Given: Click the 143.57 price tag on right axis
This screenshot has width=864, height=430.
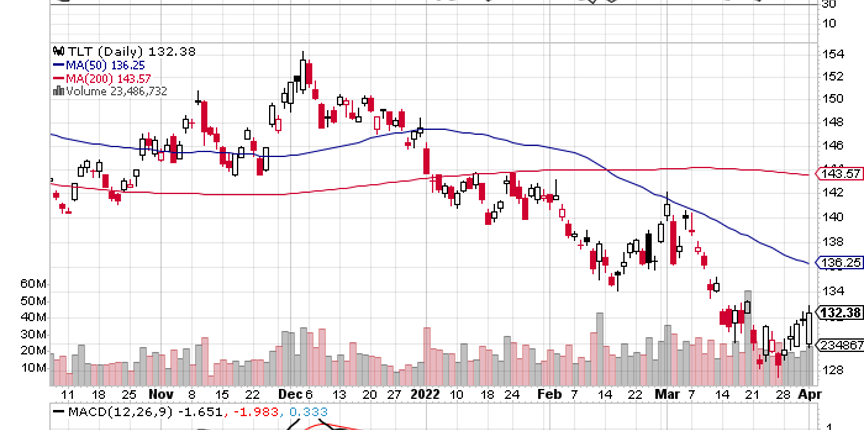Looking at the screenshot, I should [839, 173].
